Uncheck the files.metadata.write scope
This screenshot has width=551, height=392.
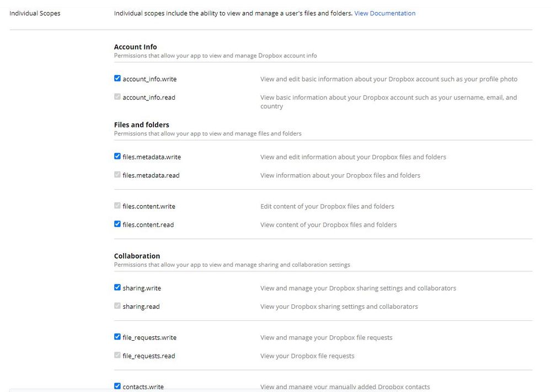pyautogui.click(x=117, y=157)
